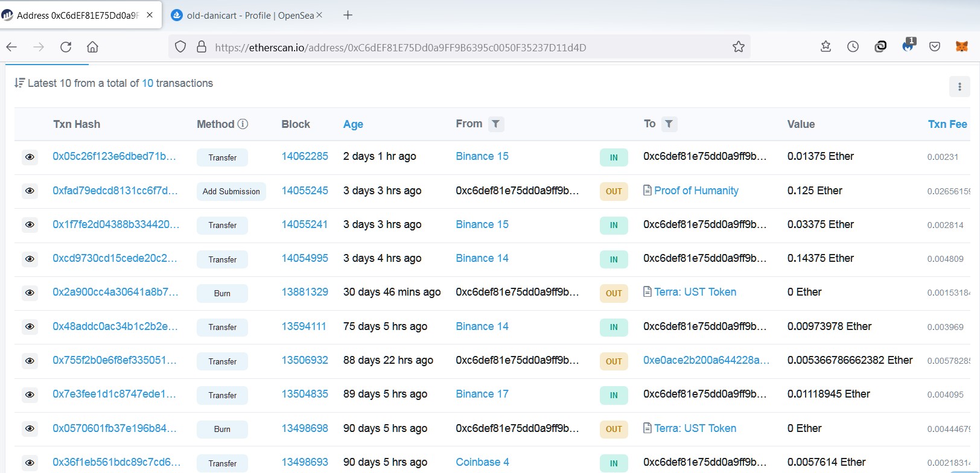This screenshot has width=980, height=473.
Task: Open the 10 transactions total link
Action: [x=148, y=83]
